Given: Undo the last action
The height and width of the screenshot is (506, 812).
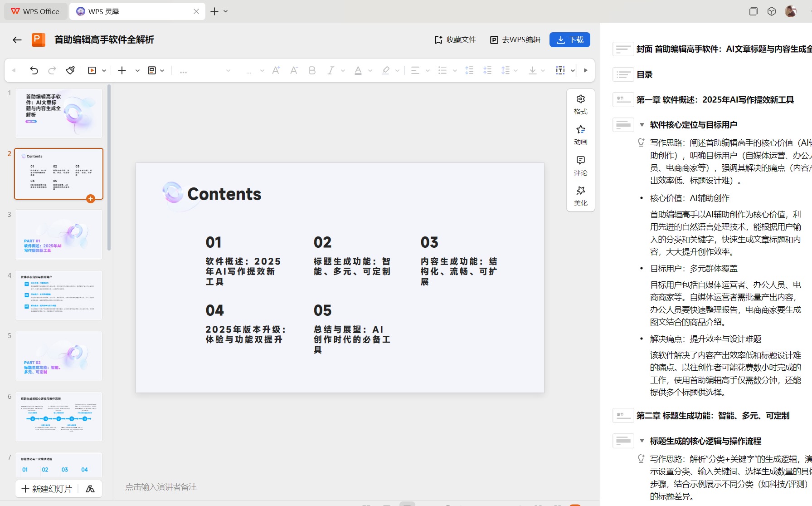Looking at the screenshot, I should (34, 70).
